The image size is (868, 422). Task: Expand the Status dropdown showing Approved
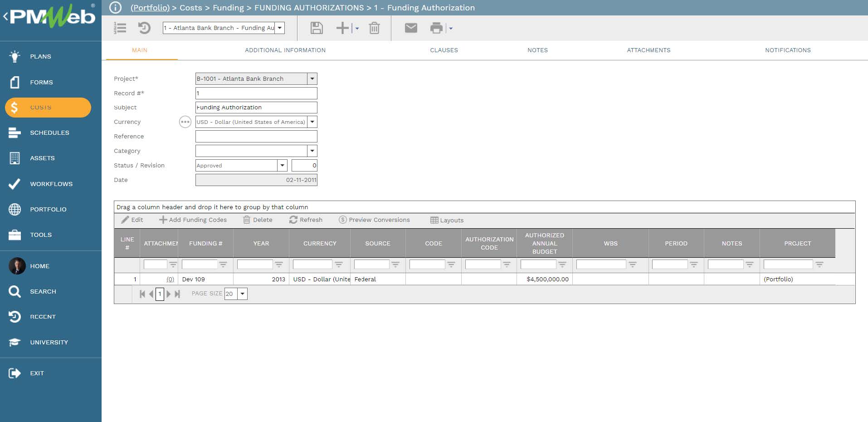click(282, 166)
